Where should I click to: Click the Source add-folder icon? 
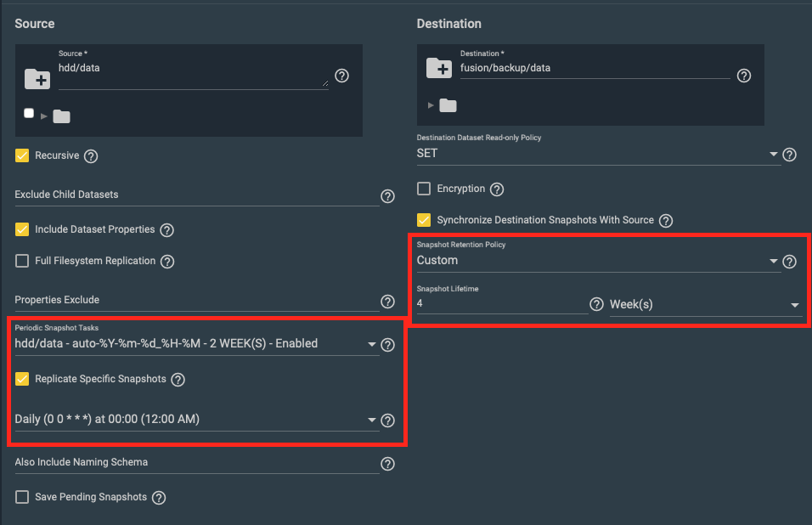point(37,79)
